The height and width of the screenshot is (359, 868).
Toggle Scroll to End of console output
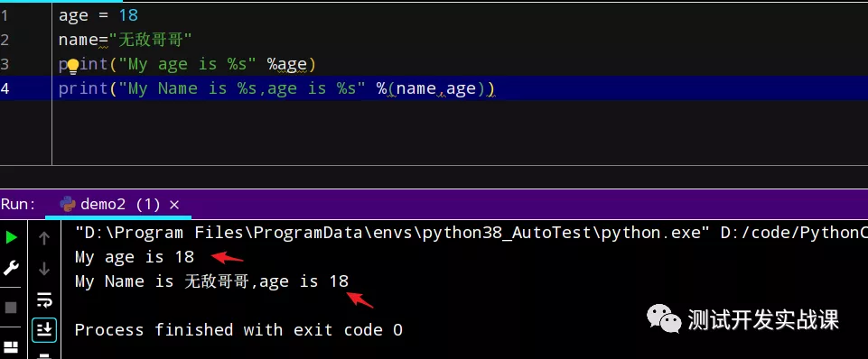44,330
